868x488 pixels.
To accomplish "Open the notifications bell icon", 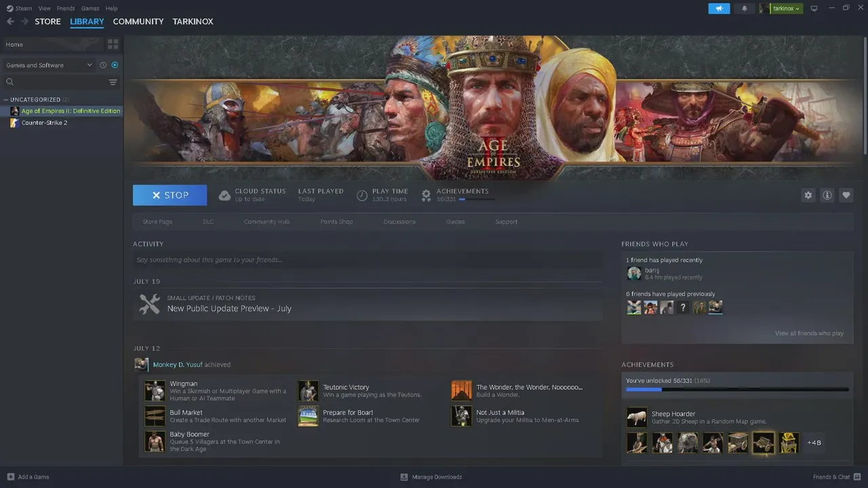I will (744, 8).
